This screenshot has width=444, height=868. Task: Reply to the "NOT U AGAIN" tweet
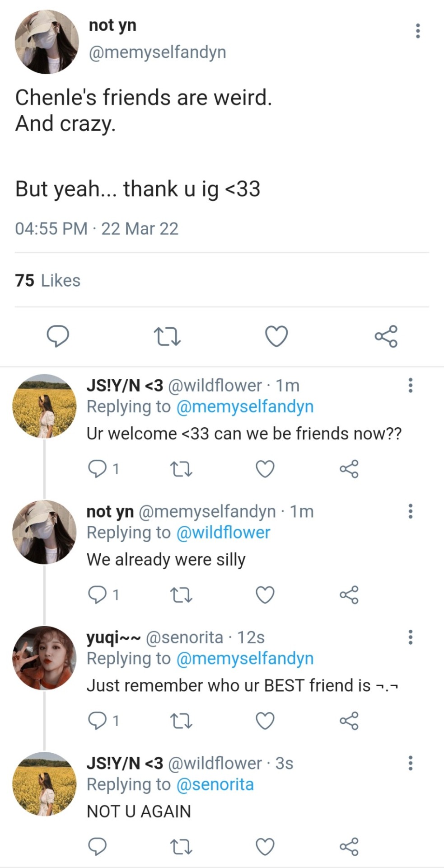click(x=97, y=847)
